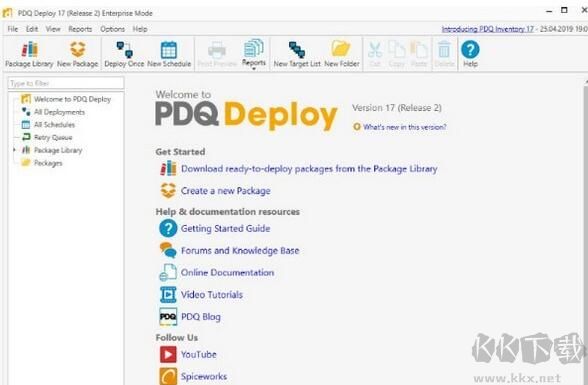
Task: Click the orange Spiceworks icon
Action: click(x=168, y=376)
